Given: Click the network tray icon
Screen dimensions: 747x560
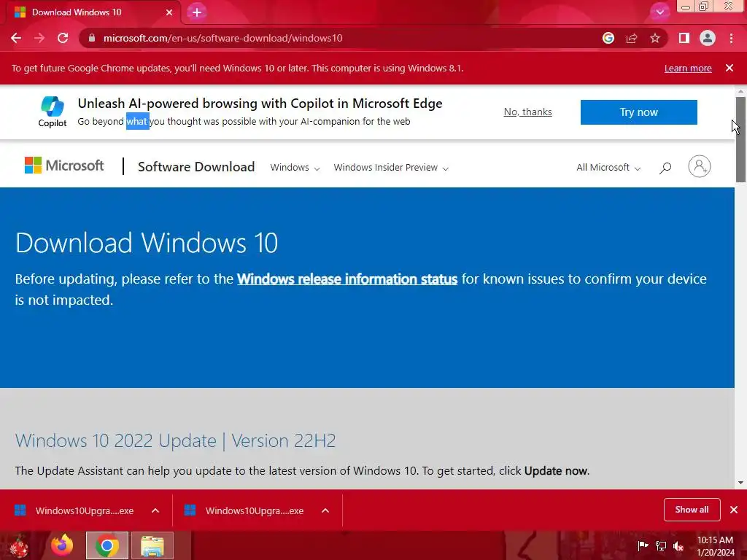Looking at the screenshot, I should tap(661, 545).
